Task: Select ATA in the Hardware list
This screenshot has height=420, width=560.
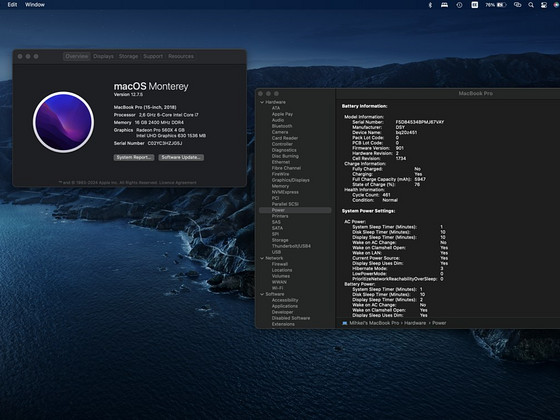Action: pyautogui.click(x=276, y=108)
